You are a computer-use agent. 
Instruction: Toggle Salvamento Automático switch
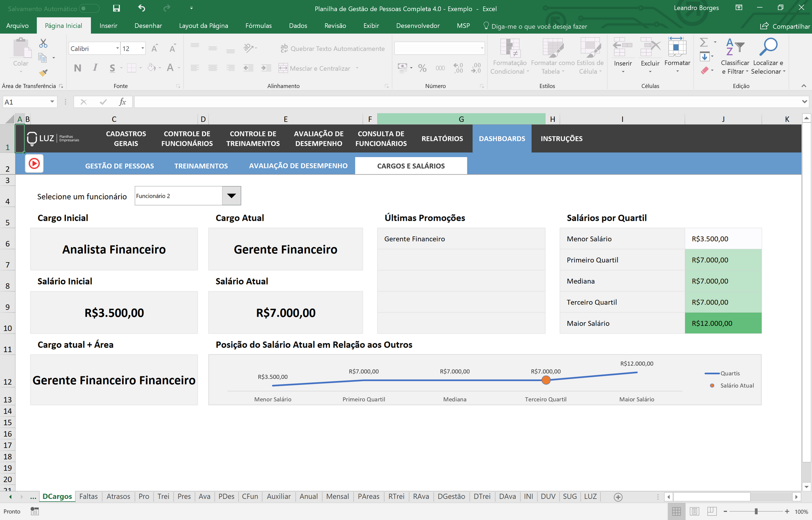[89, 8]
